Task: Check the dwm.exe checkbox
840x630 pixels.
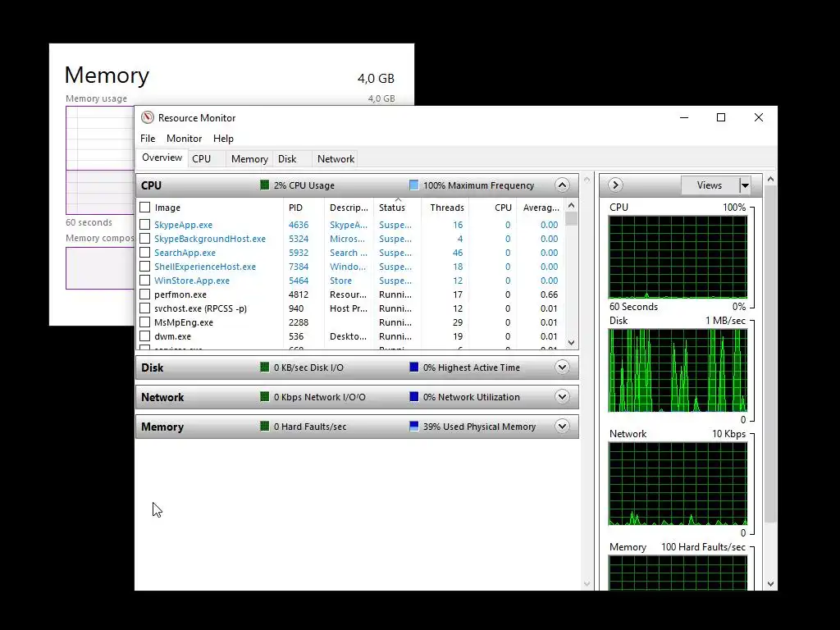Action: click(144, 336)
